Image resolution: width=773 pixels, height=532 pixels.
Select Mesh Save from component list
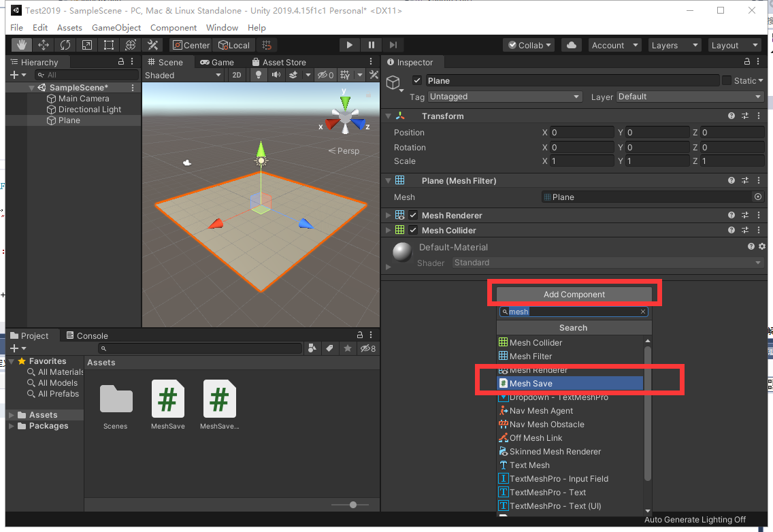point(570,383)
